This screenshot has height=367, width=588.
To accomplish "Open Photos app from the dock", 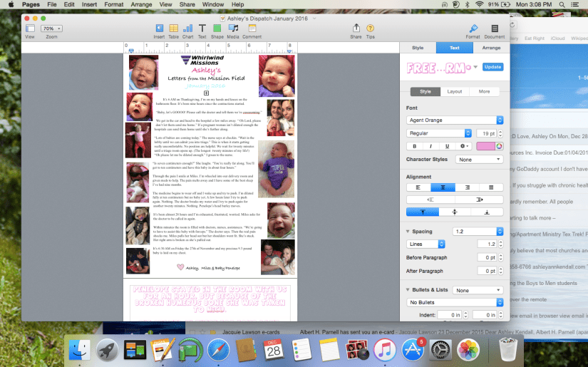I will (x=468, y=349).
